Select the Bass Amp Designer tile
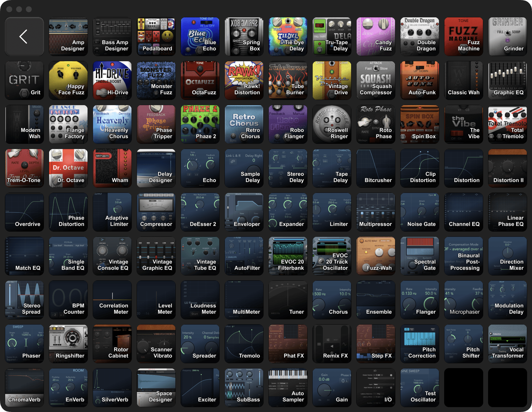Image resolution: width=532 pixels, height=412 pixels. (x=112, y=37)
